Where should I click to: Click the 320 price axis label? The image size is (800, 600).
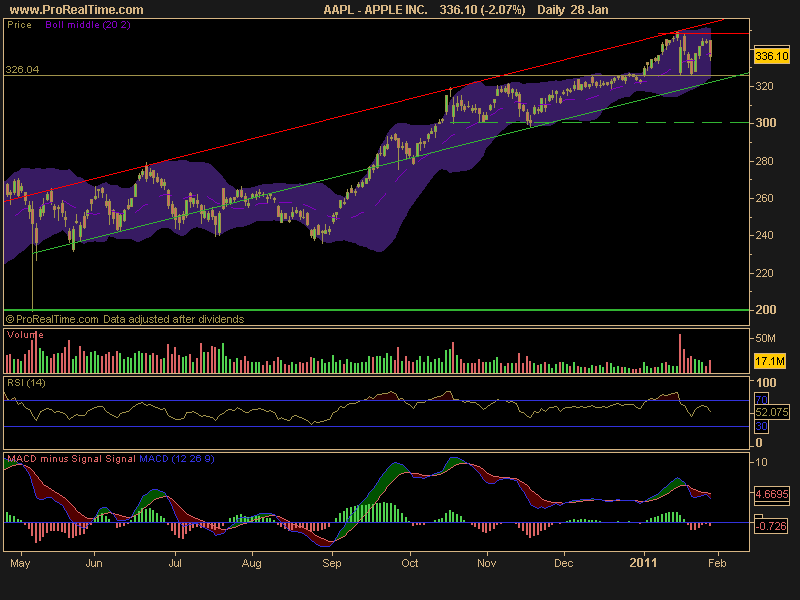click(x=765, y=86)
